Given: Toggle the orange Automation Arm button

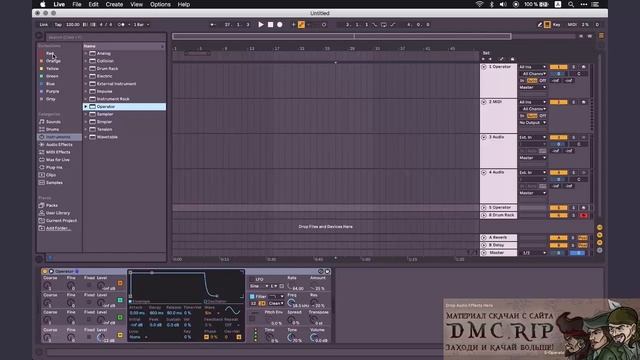Looking at the screenshot, I should coord(301,24).
